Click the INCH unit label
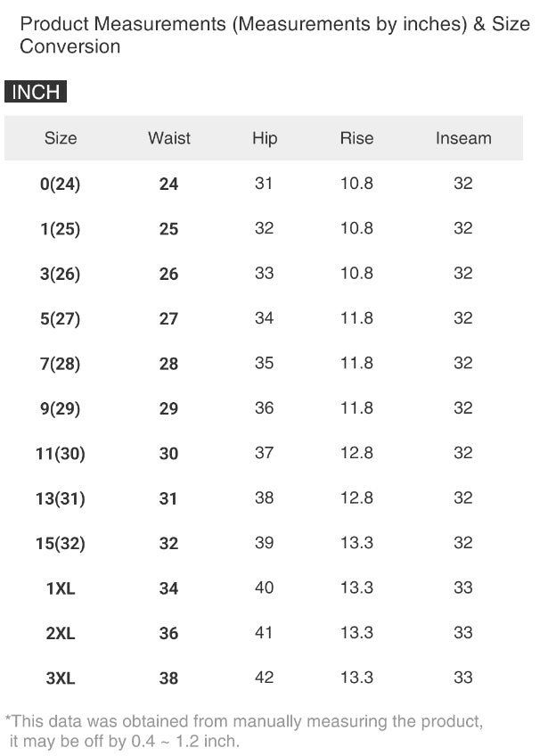The image size is (548, 756). tap(36, 93)
